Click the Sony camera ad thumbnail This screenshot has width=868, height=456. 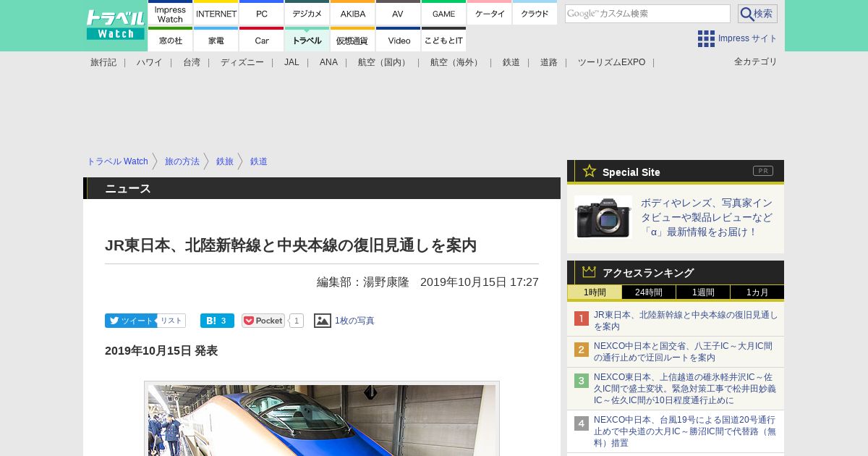pos(603,217)
